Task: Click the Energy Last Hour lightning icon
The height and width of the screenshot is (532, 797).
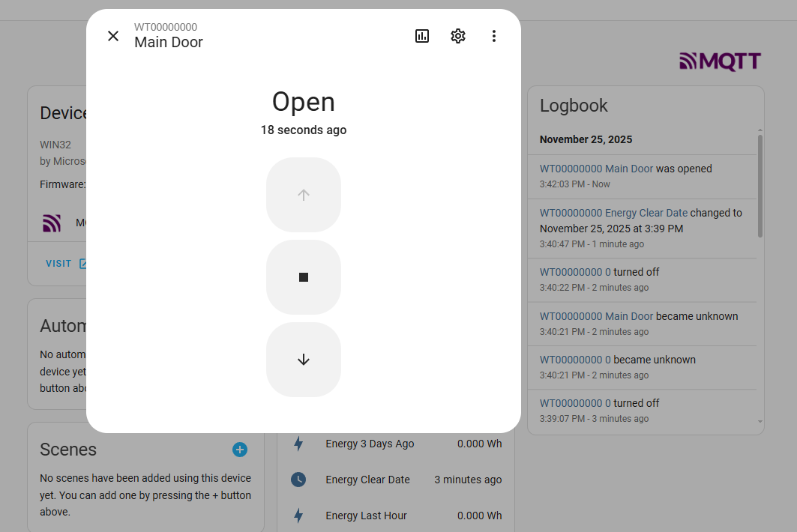Action: 298,516
